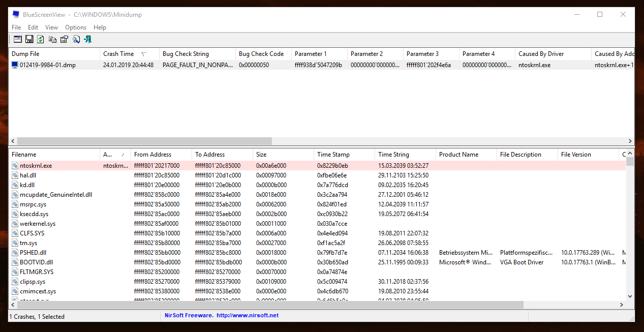Viewport: 644px width, 332px height.
Task: Click the file icon beside PSHED.dll
Action: (15, 253)
